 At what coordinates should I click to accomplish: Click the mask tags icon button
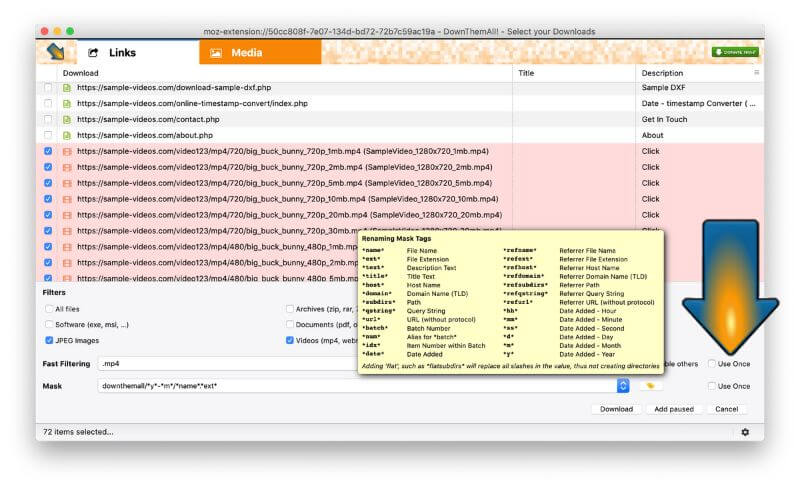click(x=650, y=386)
